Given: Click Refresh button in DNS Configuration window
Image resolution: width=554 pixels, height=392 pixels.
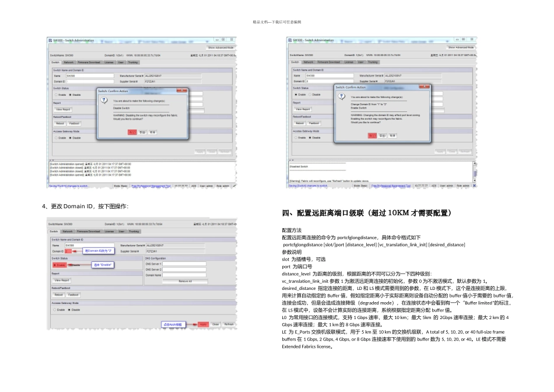Looking at the screenshot, I should tap(229, 324).
